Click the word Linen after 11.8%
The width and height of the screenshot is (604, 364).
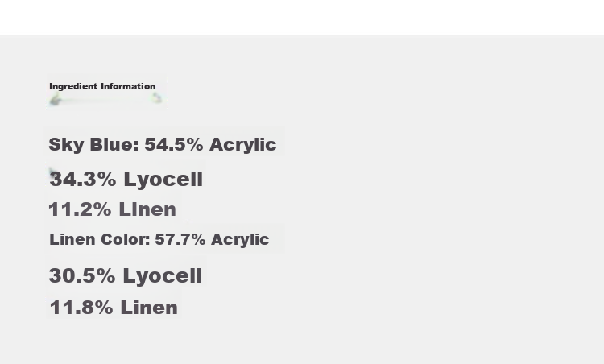[149, 308]
